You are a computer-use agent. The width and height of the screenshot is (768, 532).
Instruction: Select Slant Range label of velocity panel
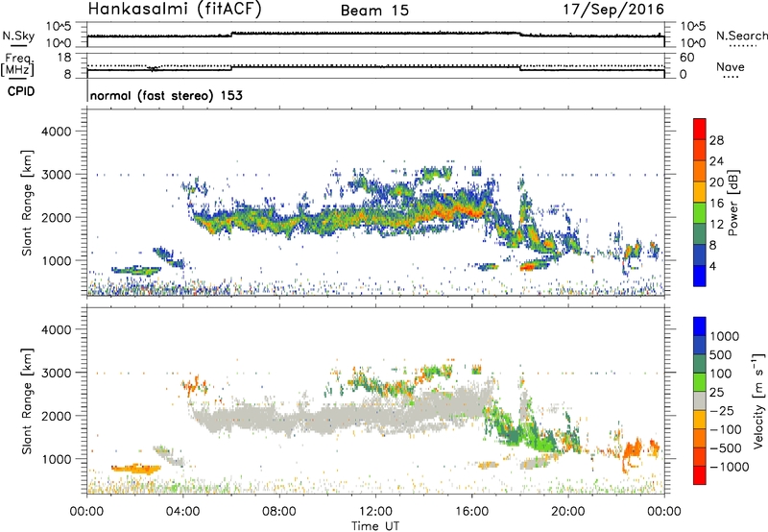point(27,400)
